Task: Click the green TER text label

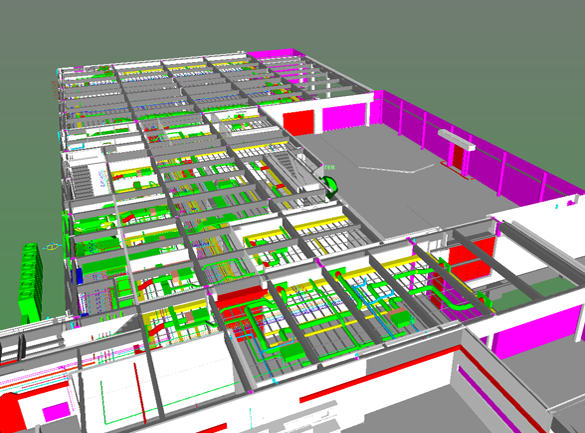Action: point(329,167)
